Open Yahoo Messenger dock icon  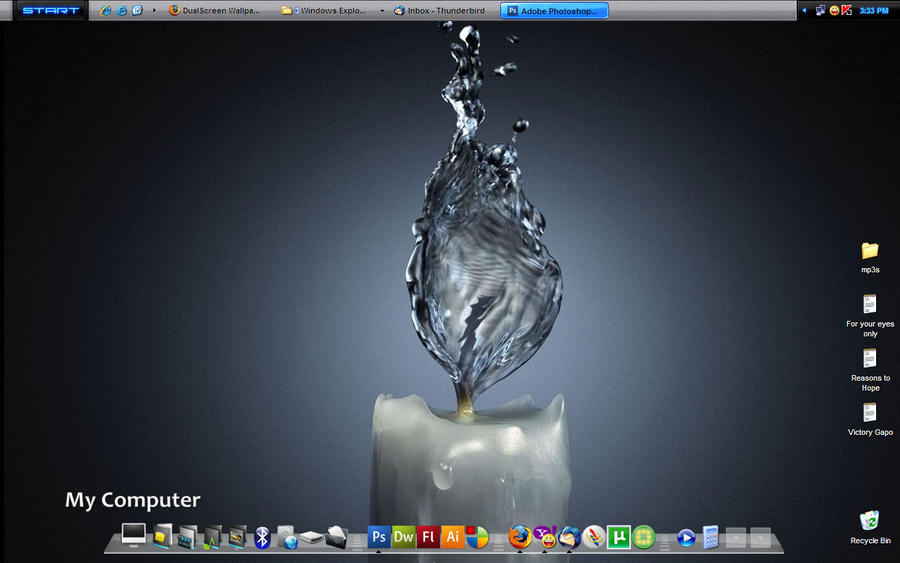point(545,537)
